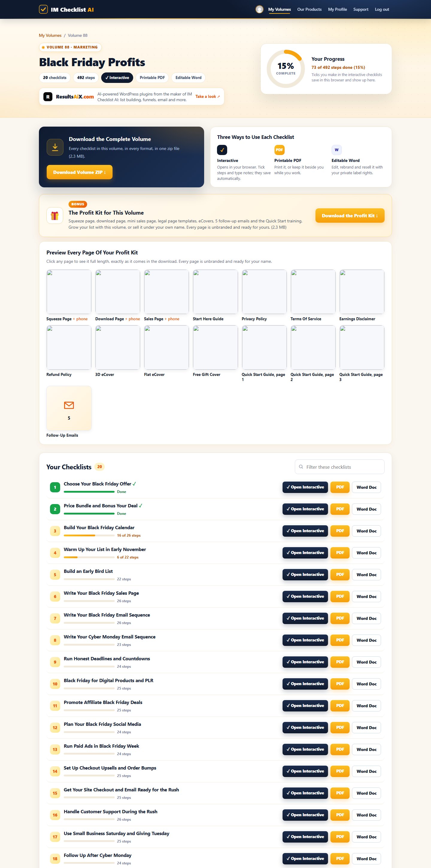
Task: Focus the Filter these checklists field
Action: click(x=339, y=467)
